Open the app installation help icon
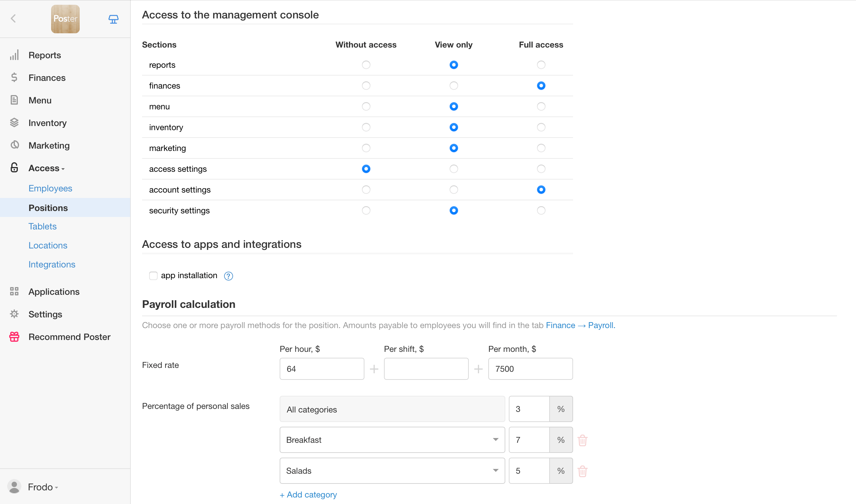Image resolution: width=856 pixels, height=504 pixels. click(x=228, y=276)
